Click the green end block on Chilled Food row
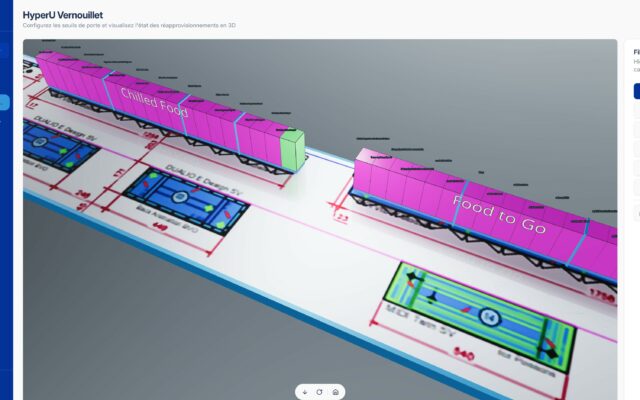This screenshot has width=640, height=400. [291, 151]
